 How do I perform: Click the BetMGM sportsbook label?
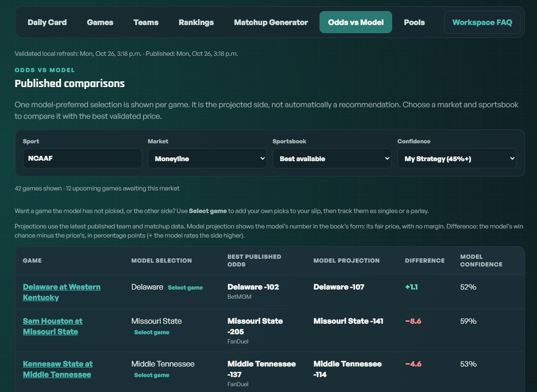pyautogui.click(x=240, y=297)
